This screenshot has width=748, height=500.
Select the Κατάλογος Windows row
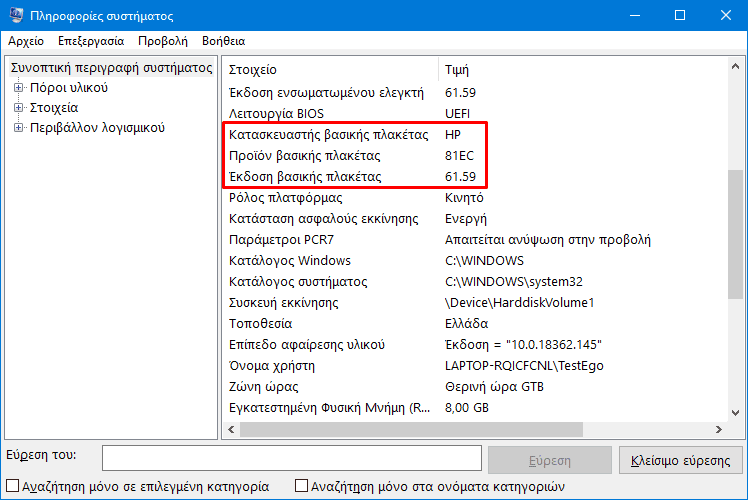point(475,260)
